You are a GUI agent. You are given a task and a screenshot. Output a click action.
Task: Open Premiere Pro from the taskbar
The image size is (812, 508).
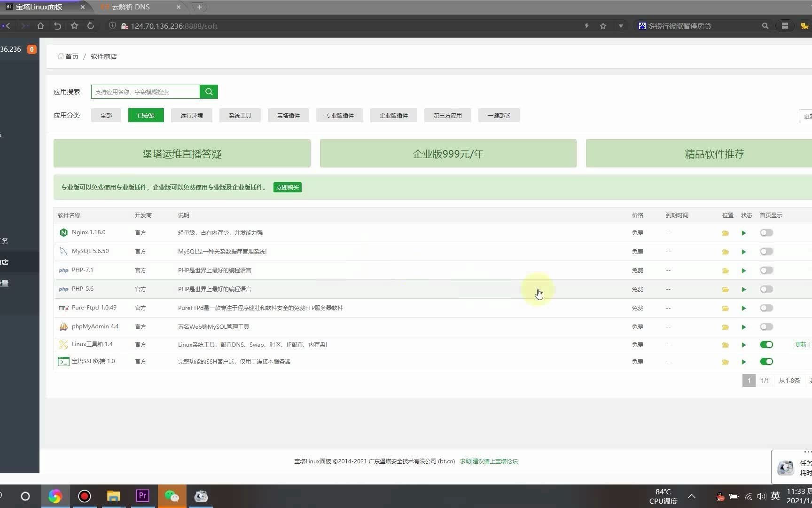pyautogui.click(x=142, y=496)
